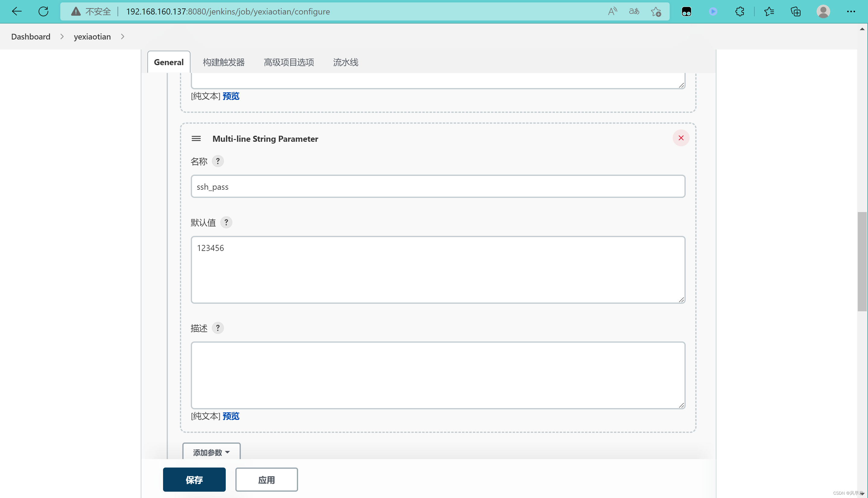Open browser settings and more menu

coord(851,11)
